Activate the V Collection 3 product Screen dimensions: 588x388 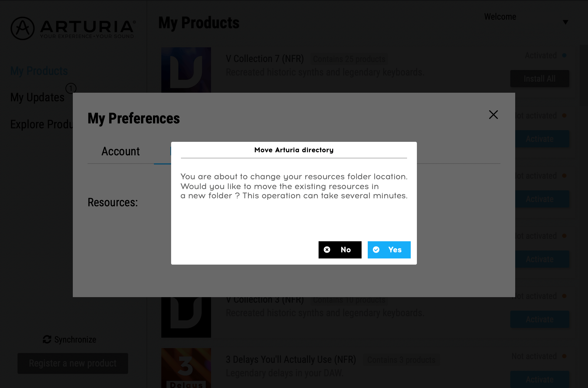tap(539, 319)
